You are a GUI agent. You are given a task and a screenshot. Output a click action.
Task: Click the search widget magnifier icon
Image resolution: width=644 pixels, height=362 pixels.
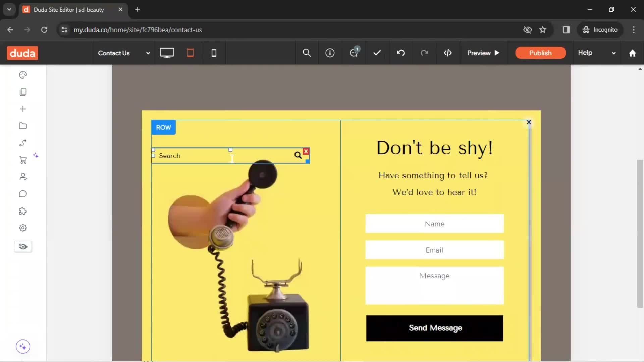[x=298, y=155]
